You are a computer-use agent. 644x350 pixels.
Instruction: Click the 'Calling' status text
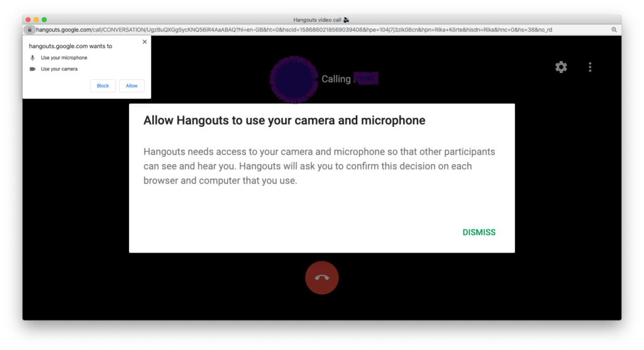(336, 79)
